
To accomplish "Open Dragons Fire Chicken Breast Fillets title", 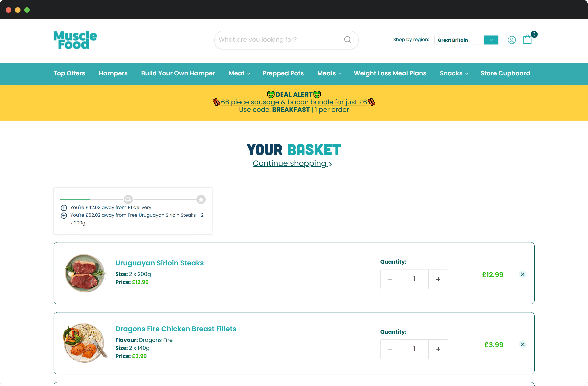I will 176,329.
